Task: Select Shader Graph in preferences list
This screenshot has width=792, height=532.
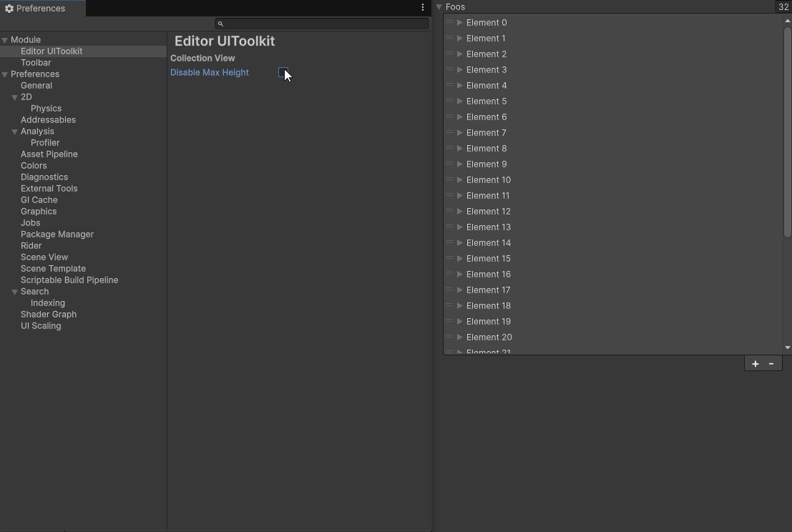Action: pos(49,315)
